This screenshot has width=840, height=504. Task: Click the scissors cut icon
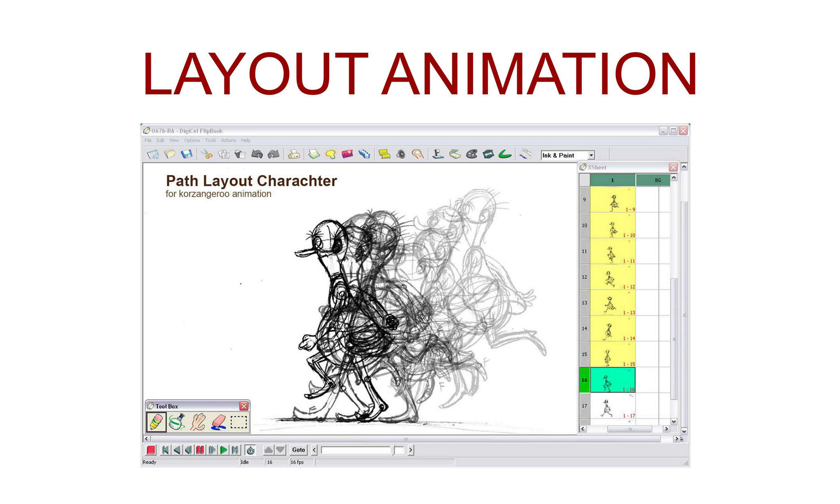point(207,154)
